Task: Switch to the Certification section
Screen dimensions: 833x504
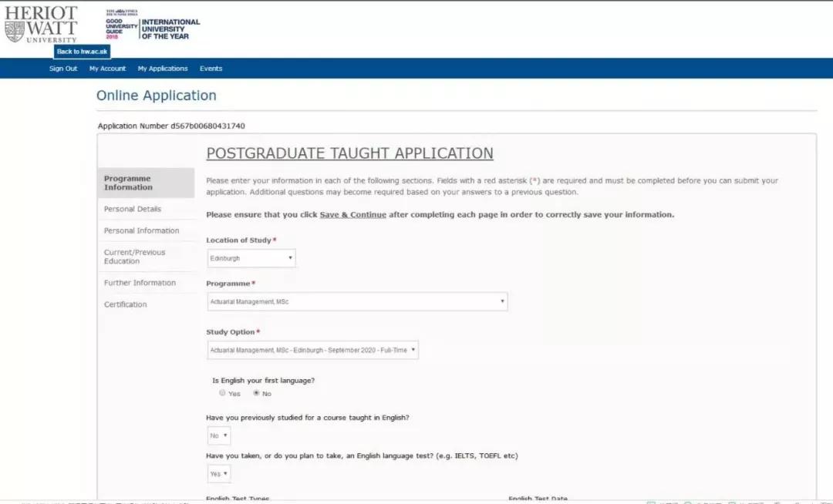Action: click(125, 304)
